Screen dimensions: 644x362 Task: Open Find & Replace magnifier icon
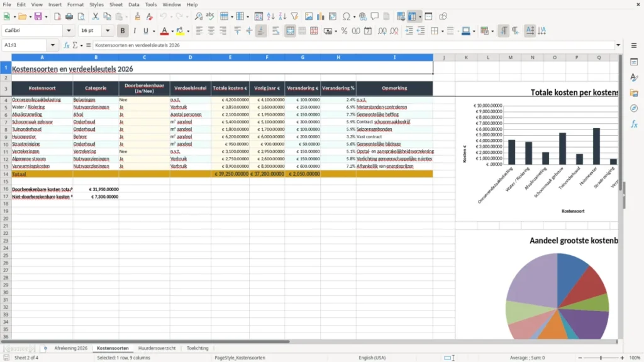pos(198,16)
